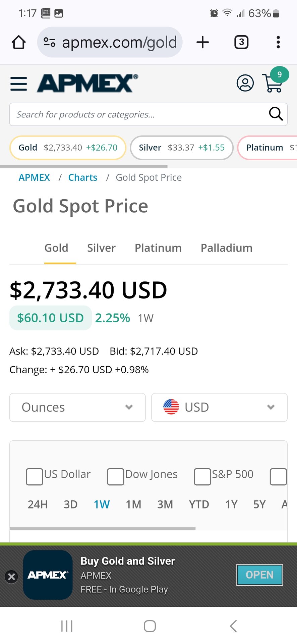
Task: Switch to the Silver tab
Action: pyautogui.click(x=101, y=248)
